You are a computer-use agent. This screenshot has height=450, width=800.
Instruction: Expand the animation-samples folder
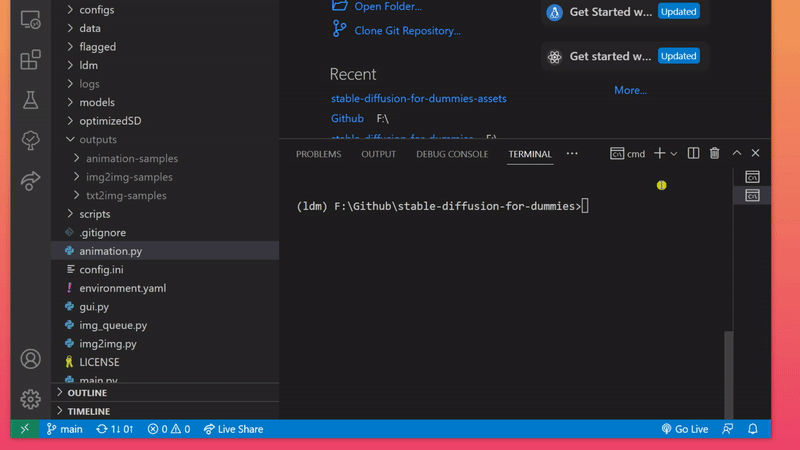click(x=165, y=158)
